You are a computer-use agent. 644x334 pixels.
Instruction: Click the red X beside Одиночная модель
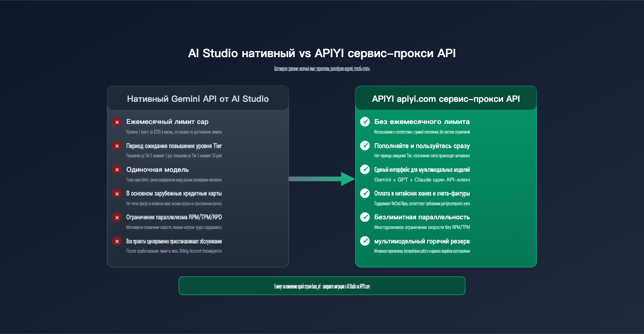pos(117,170)
